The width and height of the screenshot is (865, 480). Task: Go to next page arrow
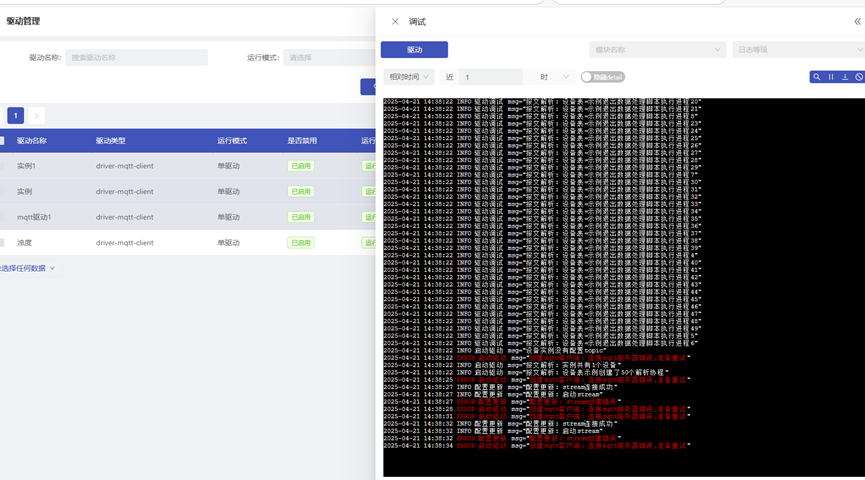(x=37, y=116)
